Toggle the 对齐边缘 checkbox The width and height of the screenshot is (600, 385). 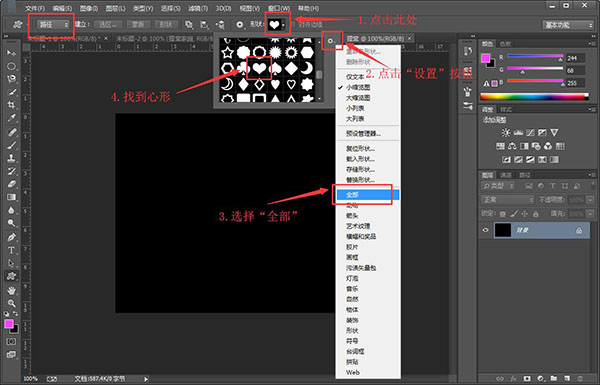tap(294, 25)
